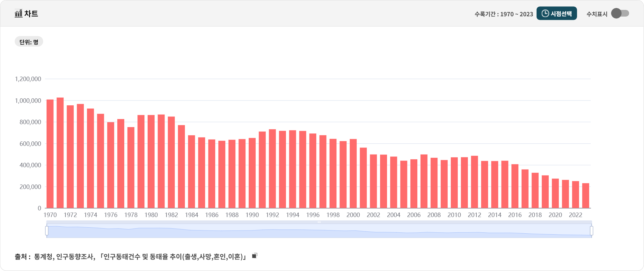This screenshot has height=271, width=644.
Task: Select the bar for year 2000
Action: [353, 174]
